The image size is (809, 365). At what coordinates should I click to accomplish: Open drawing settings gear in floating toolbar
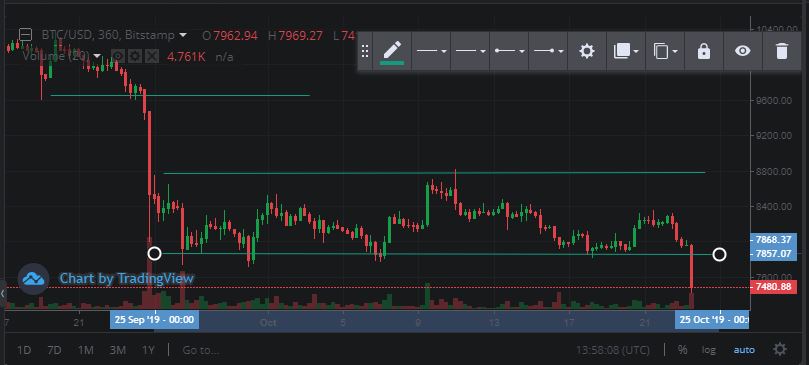pos(587,51)
